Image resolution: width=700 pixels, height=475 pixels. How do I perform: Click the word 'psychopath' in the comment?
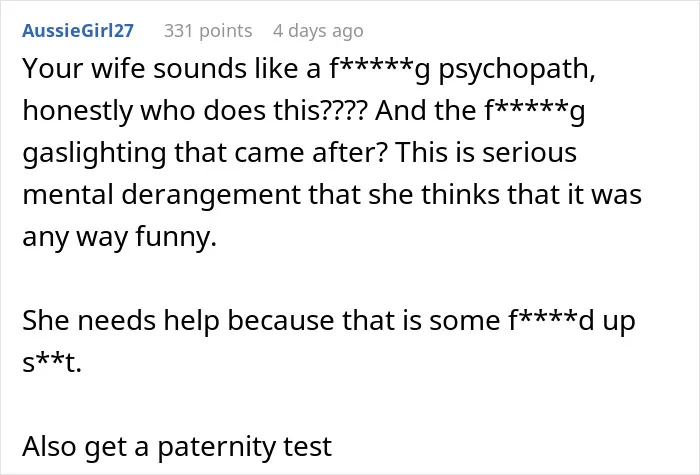click(517, 70)
